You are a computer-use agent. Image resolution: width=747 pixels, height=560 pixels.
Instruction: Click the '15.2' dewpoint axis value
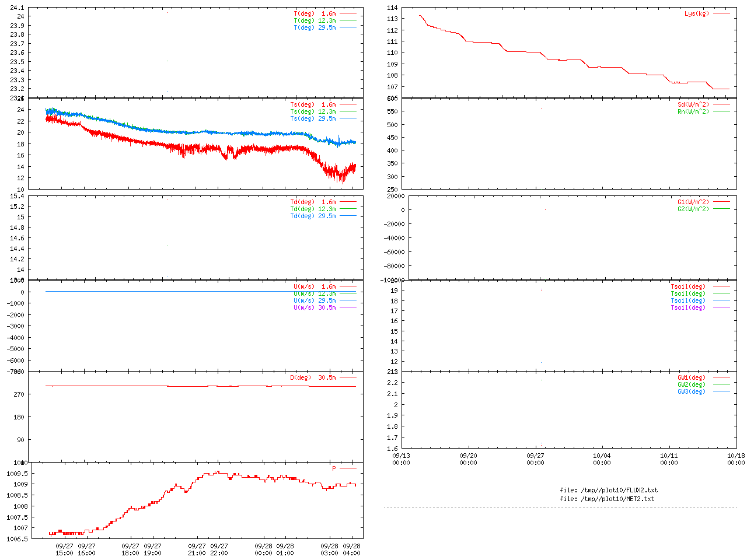18,206
